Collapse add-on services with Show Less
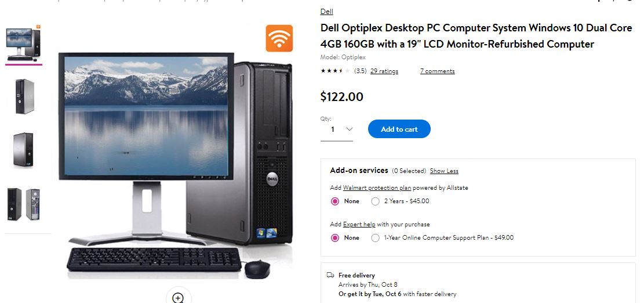Screen dimensions: 644x303 [x=444, y=171]
